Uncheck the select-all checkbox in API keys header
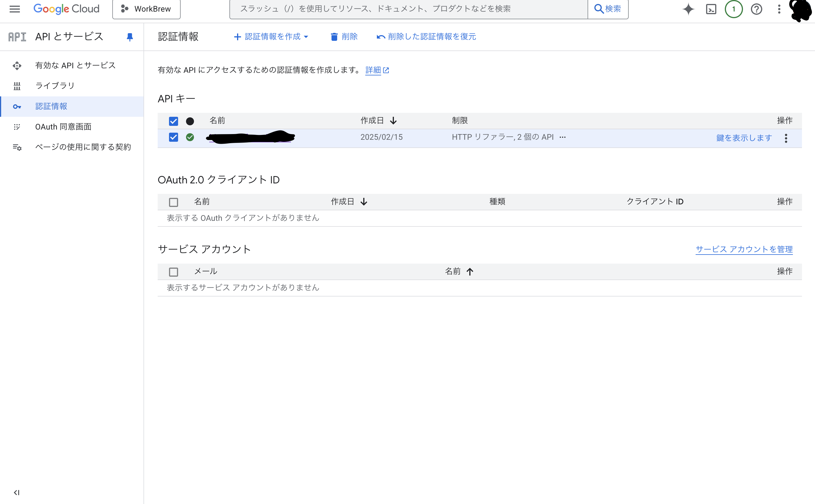This screenshot has height=504, width=815. click(x=173, y=121)
